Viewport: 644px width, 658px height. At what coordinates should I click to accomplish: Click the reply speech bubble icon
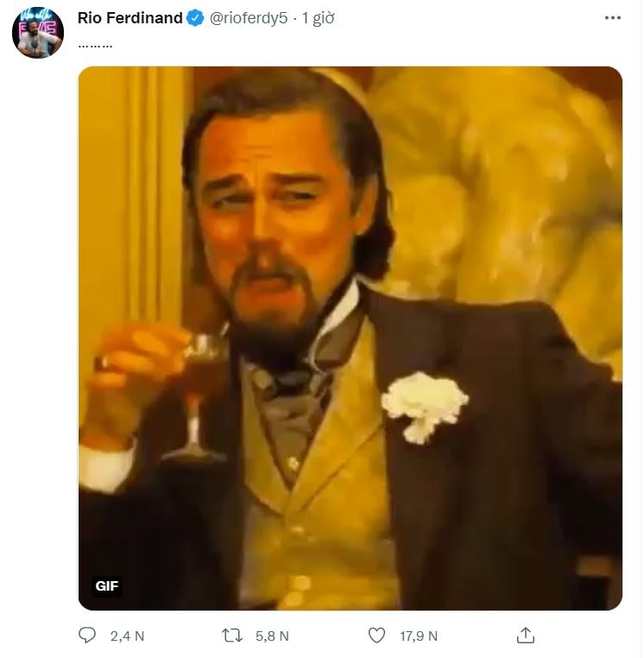pyautogui.click(x=87, y=636)
